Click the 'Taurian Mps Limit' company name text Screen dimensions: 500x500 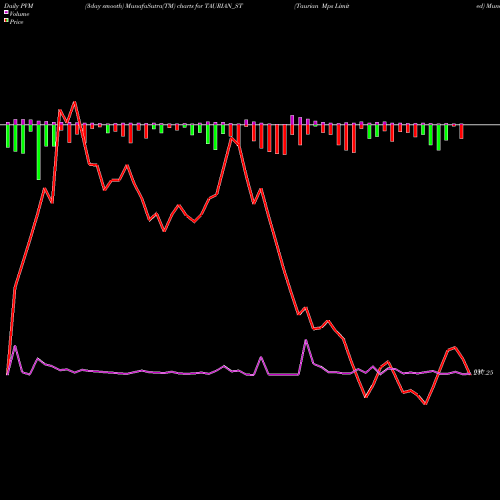point(321,6)
